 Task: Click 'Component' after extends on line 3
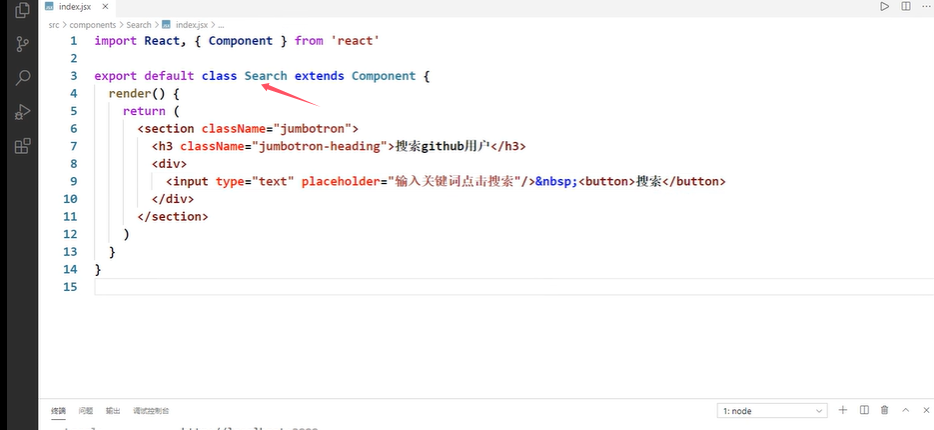[x=384, y=76]
